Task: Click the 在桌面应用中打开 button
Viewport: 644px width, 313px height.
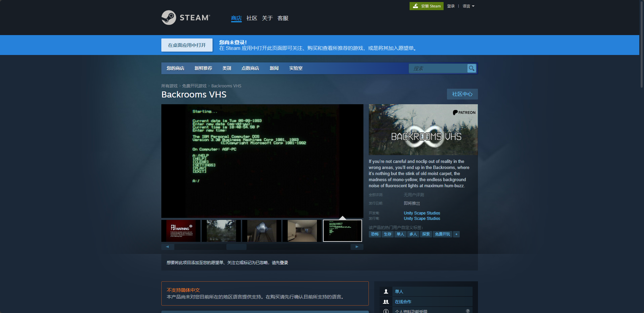Action: [187, 45]
